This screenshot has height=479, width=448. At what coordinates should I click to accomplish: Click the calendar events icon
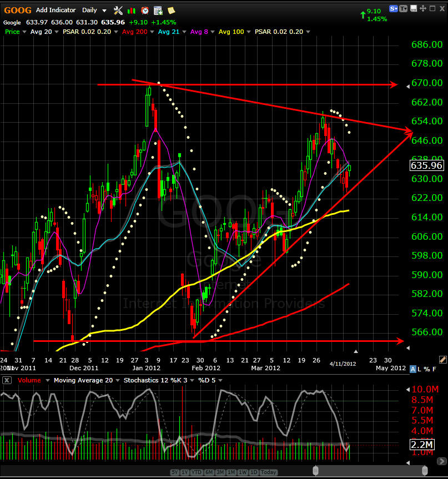[158, 11]
